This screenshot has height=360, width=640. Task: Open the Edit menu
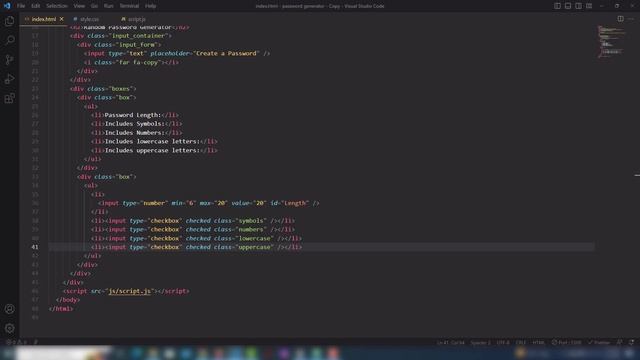[36, 6]
